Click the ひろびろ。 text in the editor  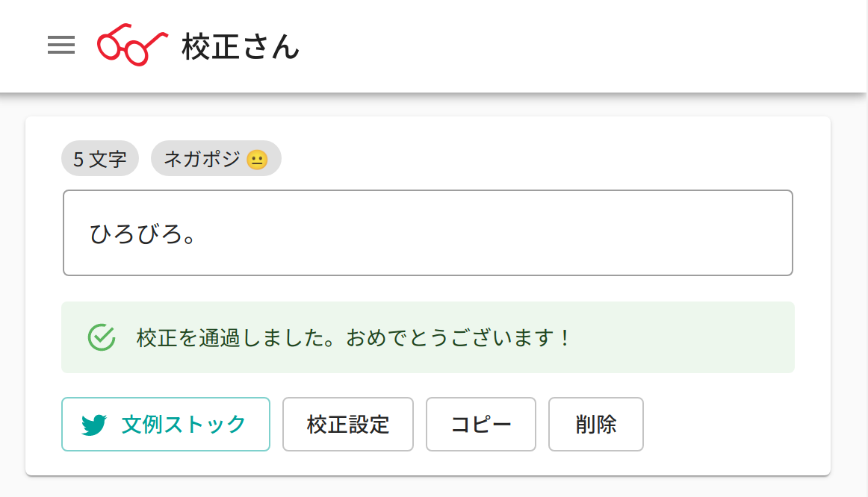click(x=143, y=234)
